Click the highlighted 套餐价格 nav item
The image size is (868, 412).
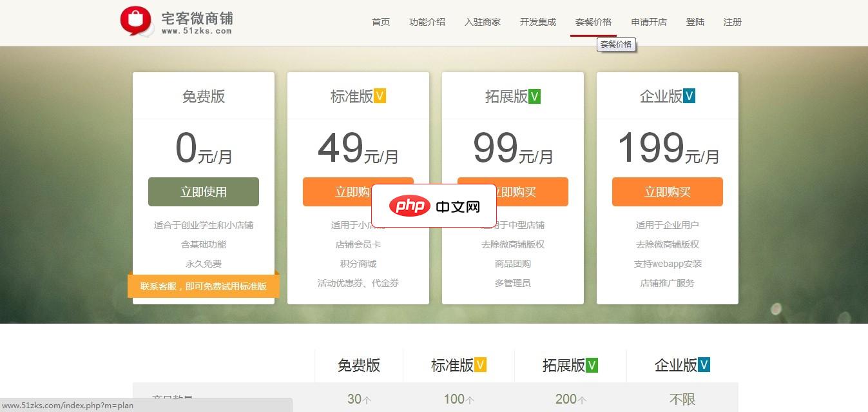(593, 21)
